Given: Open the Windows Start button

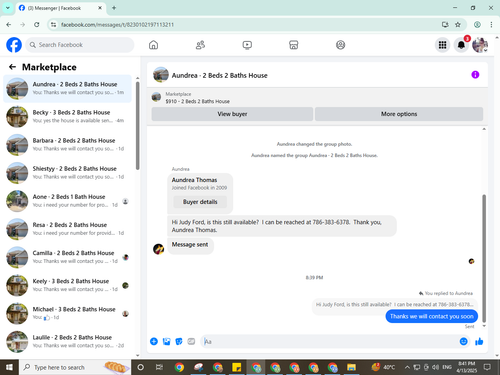Looking at the screenshot, I should coord(9,367).
